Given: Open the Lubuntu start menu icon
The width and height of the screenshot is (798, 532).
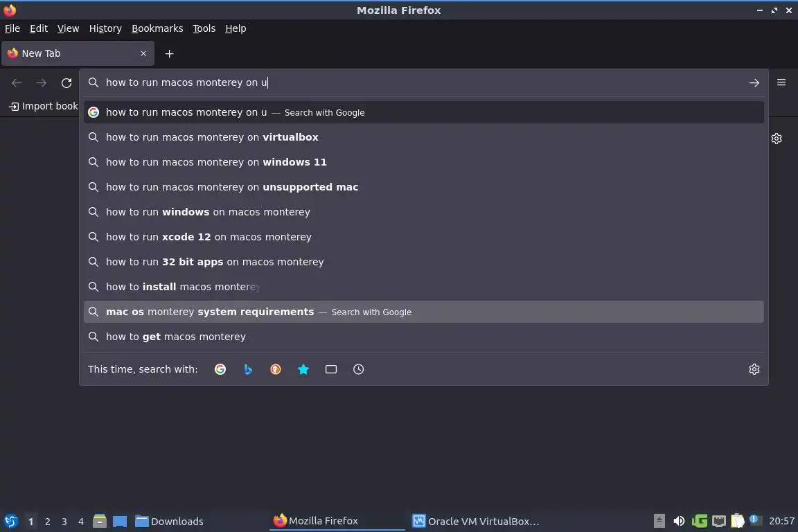Looking at the screenshot, I should 10,521.
